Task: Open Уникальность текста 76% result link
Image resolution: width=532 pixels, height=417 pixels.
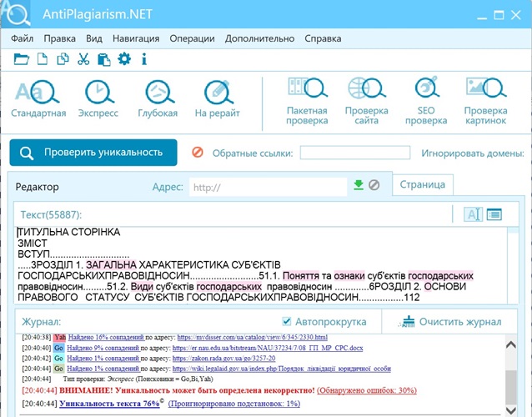Action: tap(109, 404)
